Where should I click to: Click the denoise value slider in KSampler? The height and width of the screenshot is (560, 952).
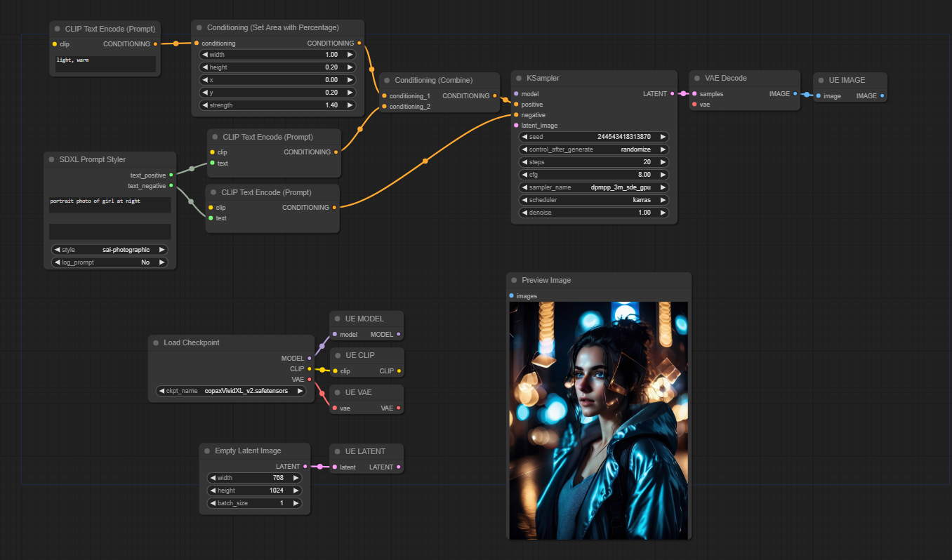click(593, 213)
